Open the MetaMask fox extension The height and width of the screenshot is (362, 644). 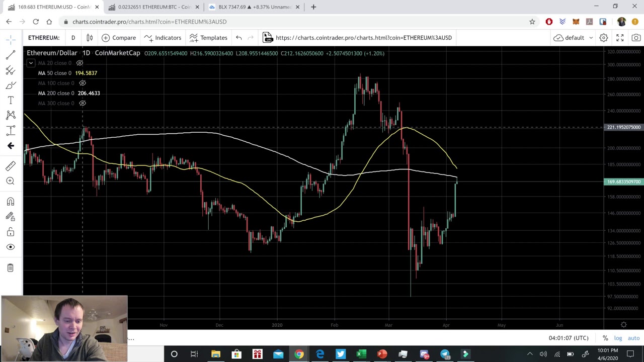pyautogui.click(x=576, y=22)
